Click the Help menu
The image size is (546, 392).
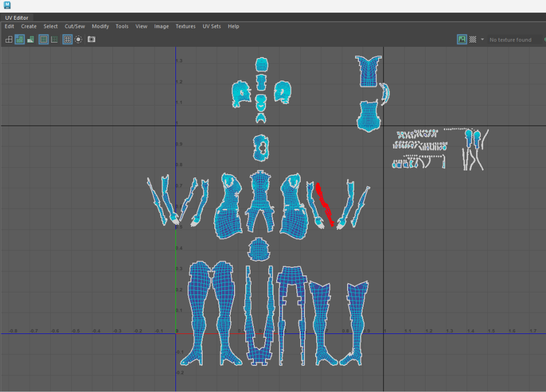(x=234, y=26)
